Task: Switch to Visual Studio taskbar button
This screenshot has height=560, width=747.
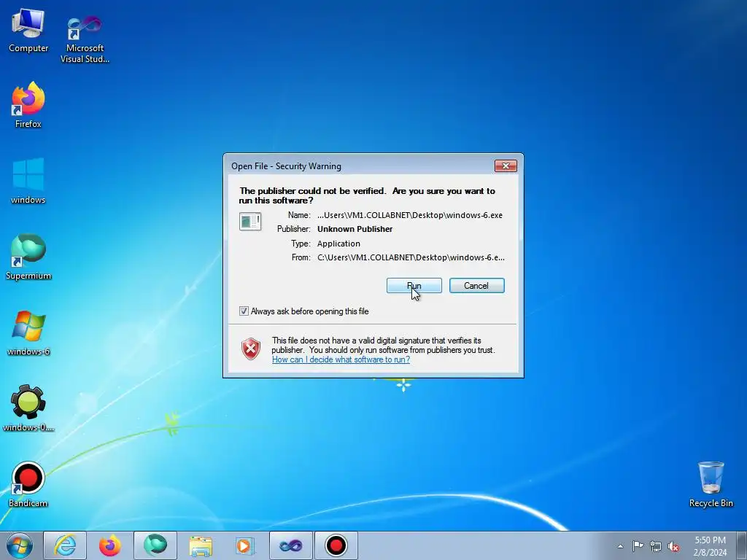Action: [291, 545]
